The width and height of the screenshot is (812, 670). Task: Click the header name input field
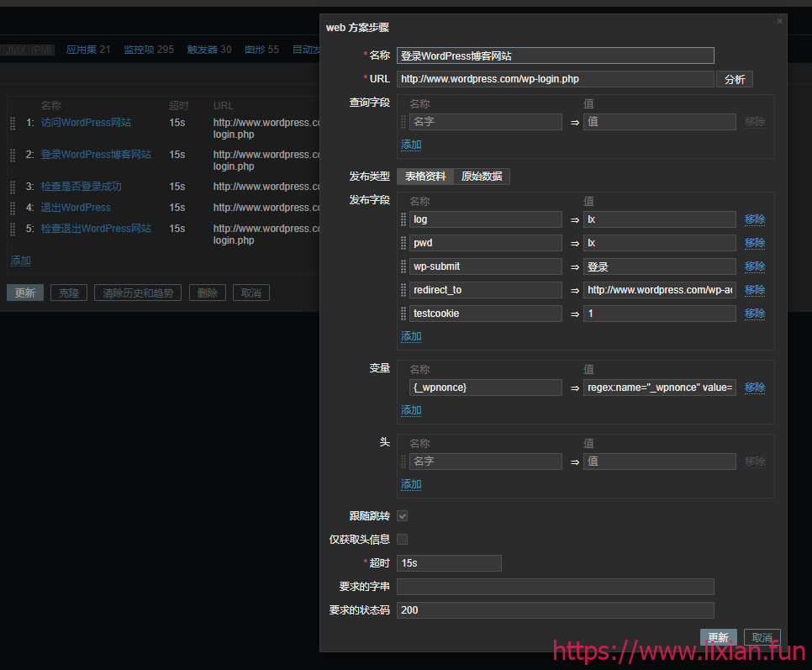coord(485,462)
